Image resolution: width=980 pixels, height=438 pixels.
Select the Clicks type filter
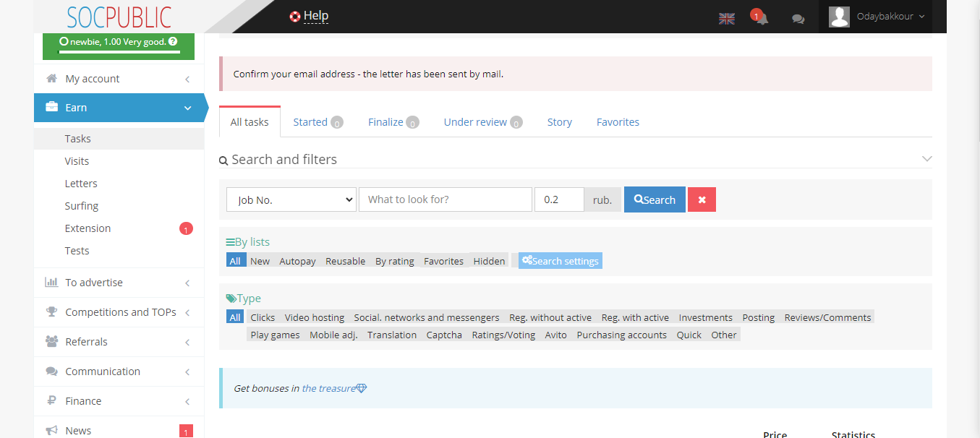263,317
